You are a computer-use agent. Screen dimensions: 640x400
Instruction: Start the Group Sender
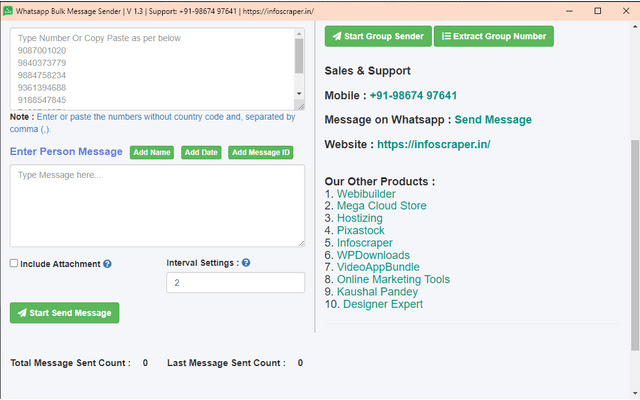(378, 36)
